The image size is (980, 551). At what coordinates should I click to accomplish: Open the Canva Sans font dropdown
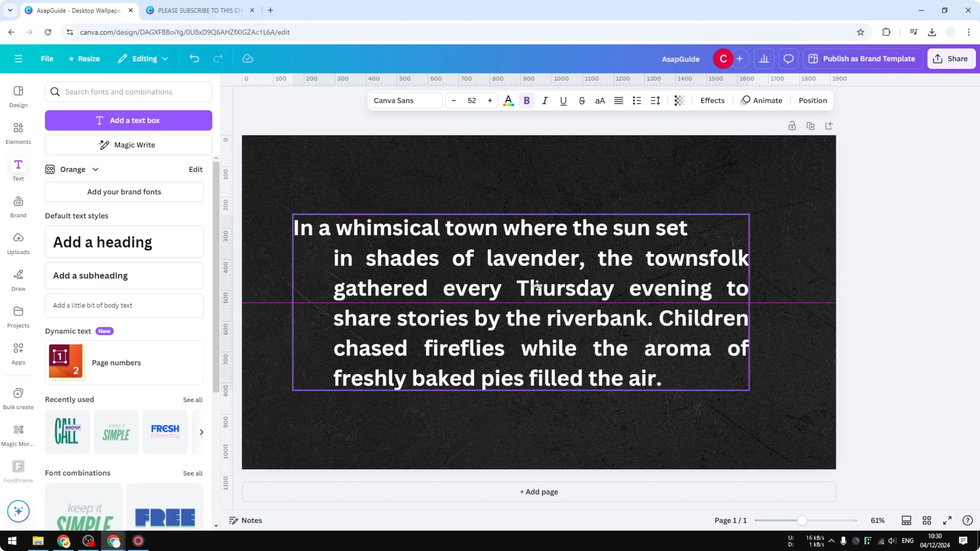(x=405, y=100)
